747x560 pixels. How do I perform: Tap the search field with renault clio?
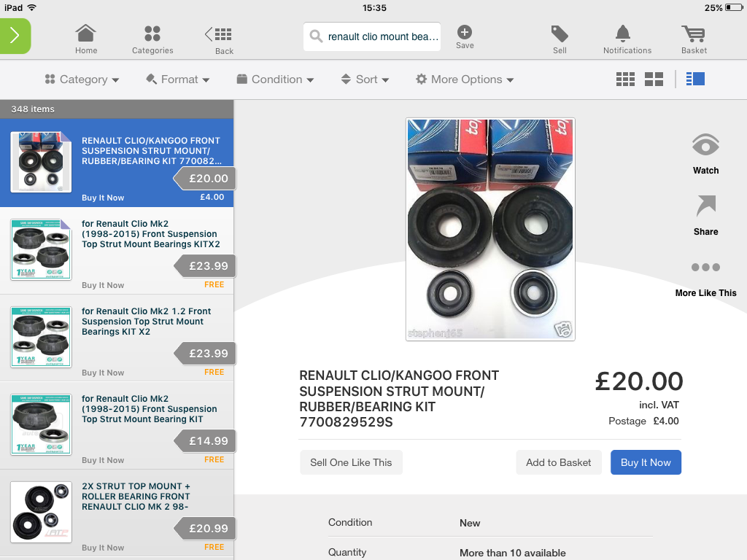point(372,36)
